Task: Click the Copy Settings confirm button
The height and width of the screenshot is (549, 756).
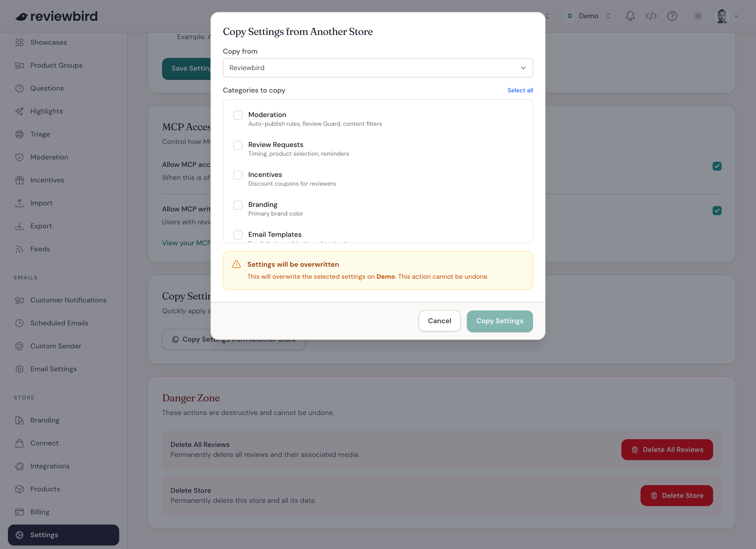Action: [500, 321]
